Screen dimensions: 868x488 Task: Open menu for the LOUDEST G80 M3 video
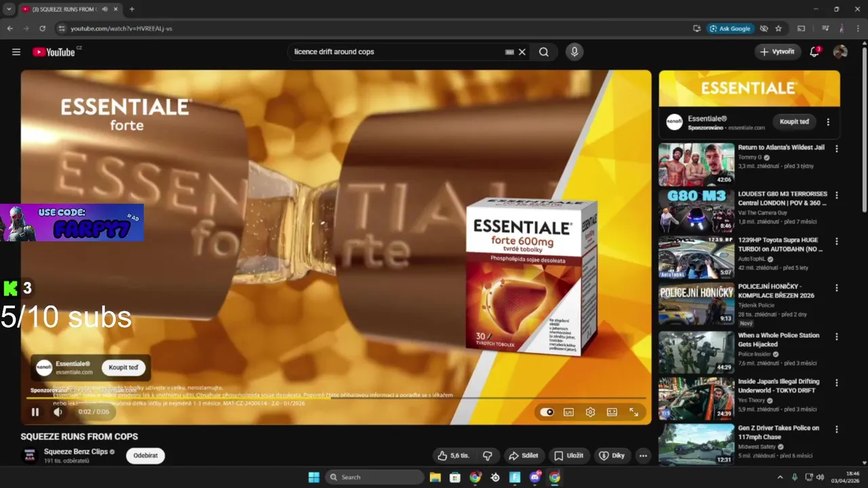(x=836, y=195)
